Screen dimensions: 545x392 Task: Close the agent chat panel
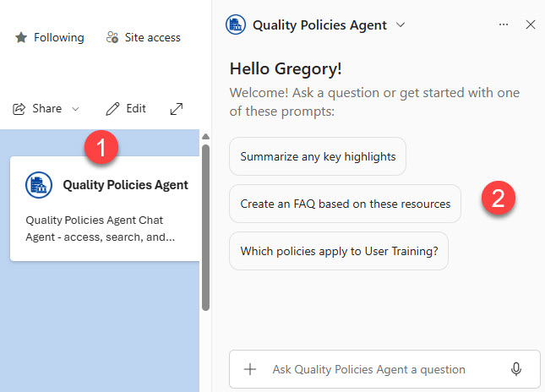pos(531,24)
